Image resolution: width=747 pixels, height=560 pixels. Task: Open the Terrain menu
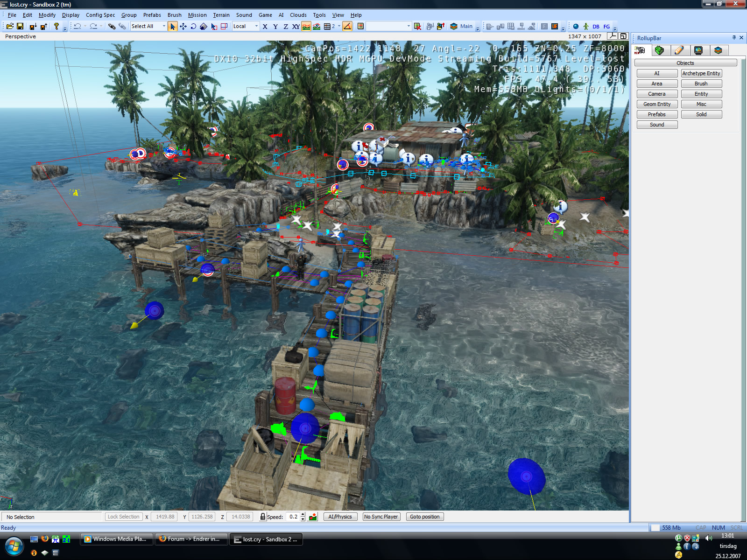click(221, 15)
